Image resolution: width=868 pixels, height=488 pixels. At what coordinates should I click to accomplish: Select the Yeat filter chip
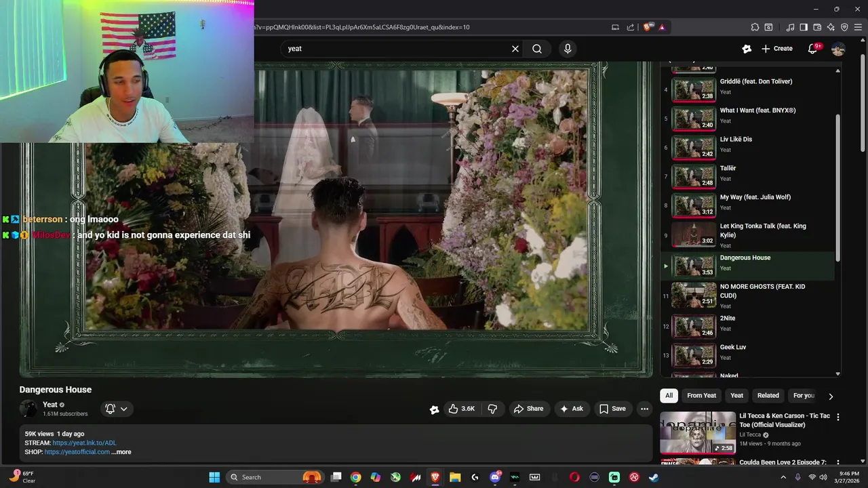click(x=736, y=395)
